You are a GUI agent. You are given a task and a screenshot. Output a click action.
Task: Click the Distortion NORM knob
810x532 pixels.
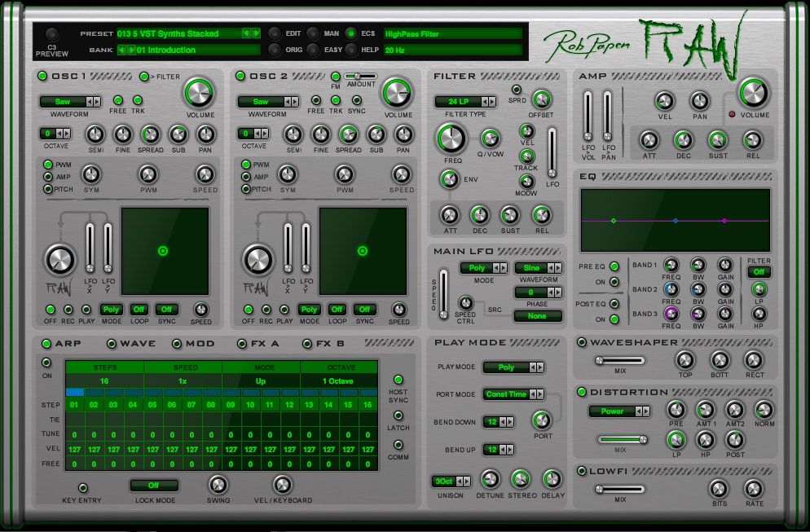point(764,410)
